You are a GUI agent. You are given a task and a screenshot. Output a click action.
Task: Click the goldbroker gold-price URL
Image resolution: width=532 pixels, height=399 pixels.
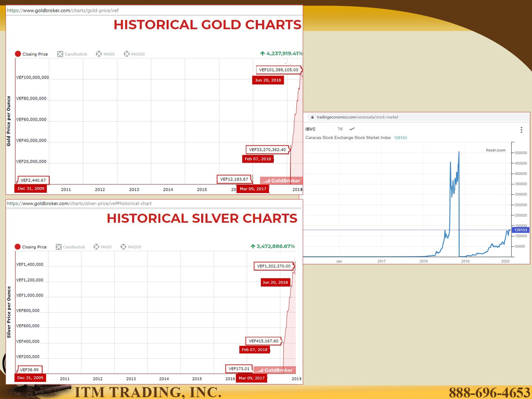coord(63,11)
